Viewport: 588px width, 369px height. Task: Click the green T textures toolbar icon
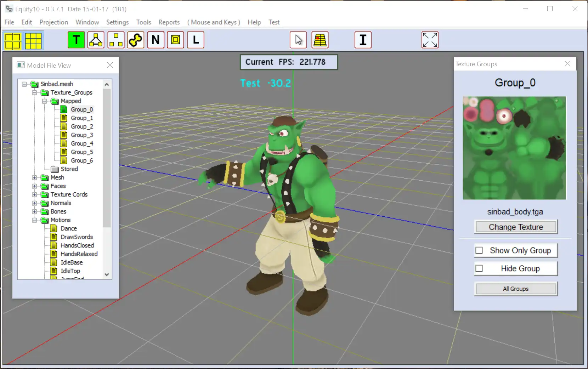point(76,40)
